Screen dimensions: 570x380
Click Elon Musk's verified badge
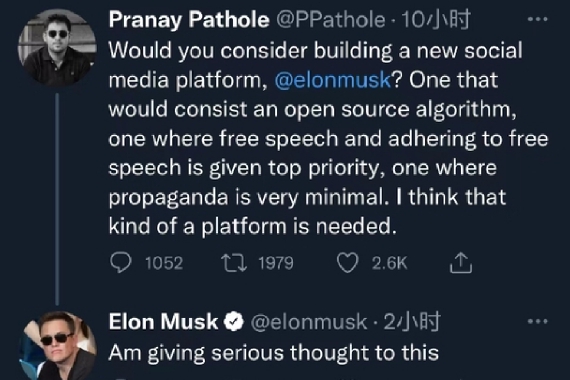pyautogui.click(x=233, y=321)
